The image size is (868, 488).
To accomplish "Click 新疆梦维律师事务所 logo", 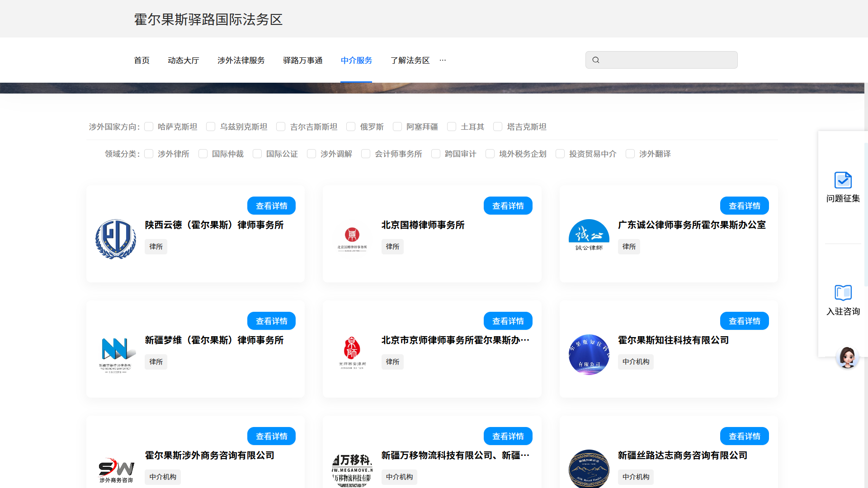I will (116, 354).
